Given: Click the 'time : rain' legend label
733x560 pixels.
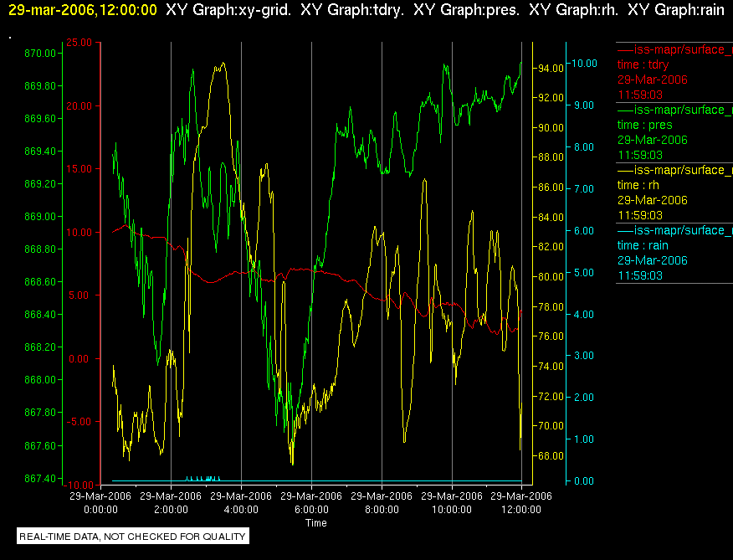Looking at the screenshot, I should pos(643,245).
